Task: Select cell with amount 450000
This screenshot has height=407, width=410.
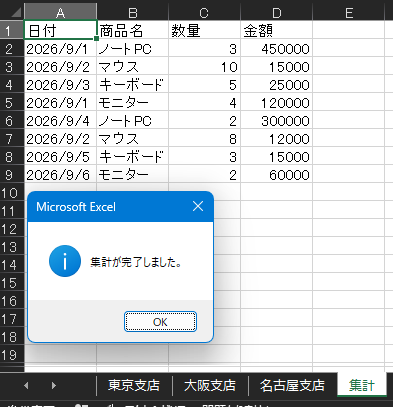Action: [x=277, y=49]
